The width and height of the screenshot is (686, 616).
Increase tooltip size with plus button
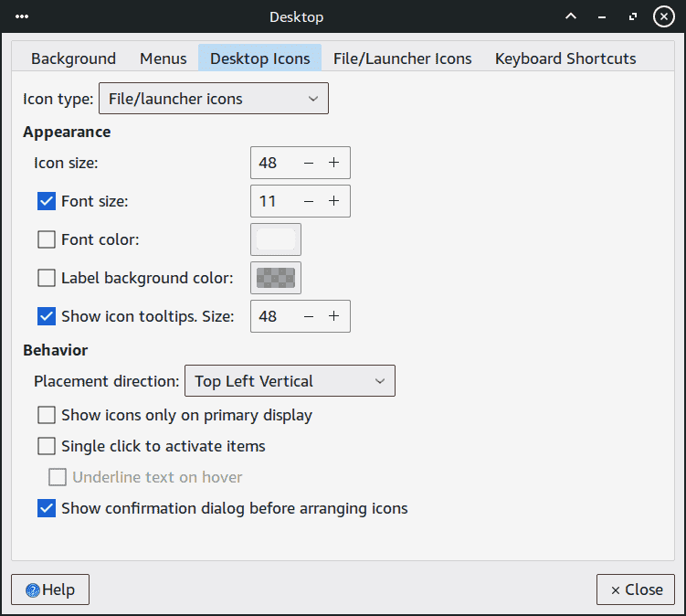tap(334, 316)
